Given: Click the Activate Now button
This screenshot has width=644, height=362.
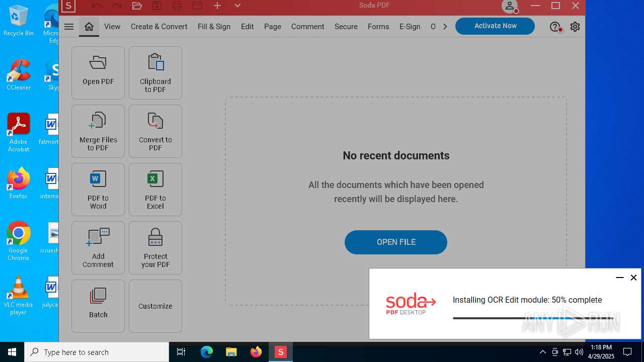Looking at the screenshot, I should [x=495, y=26].
